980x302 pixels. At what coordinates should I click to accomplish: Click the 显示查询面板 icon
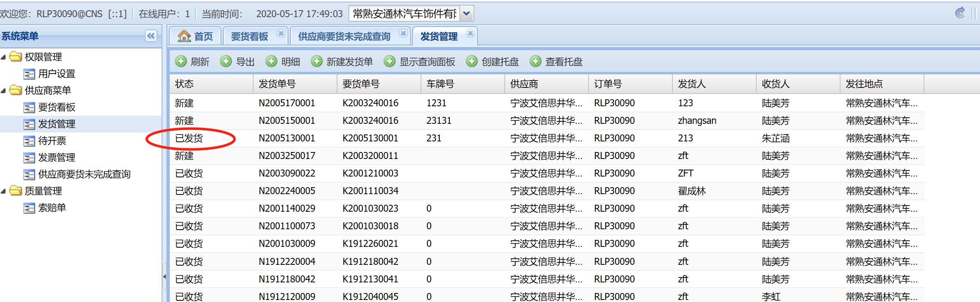click(389, 61)
